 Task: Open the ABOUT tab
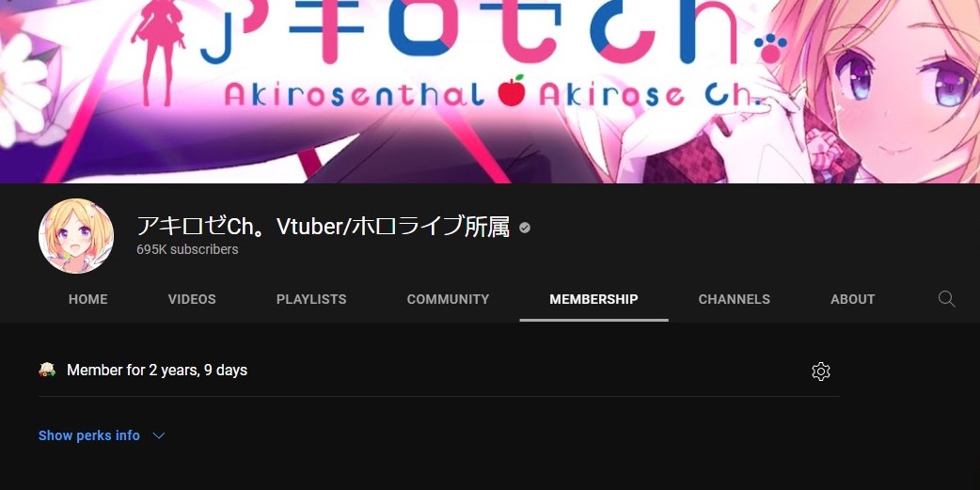[852, 299]
